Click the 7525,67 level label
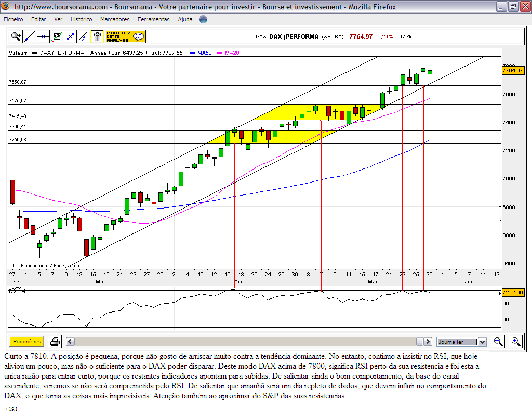This screenshot has width=532, height=416. (18, 100)
